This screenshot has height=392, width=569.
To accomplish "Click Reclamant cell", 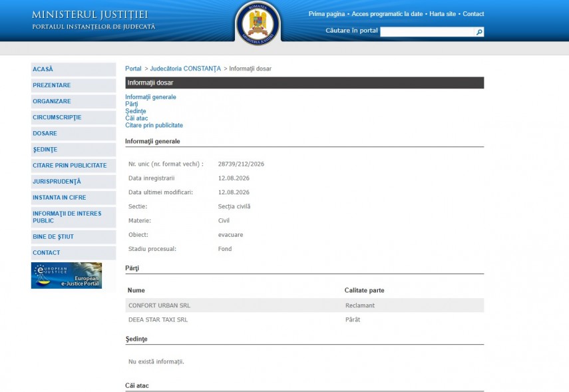I will click(x=360, y=305).
